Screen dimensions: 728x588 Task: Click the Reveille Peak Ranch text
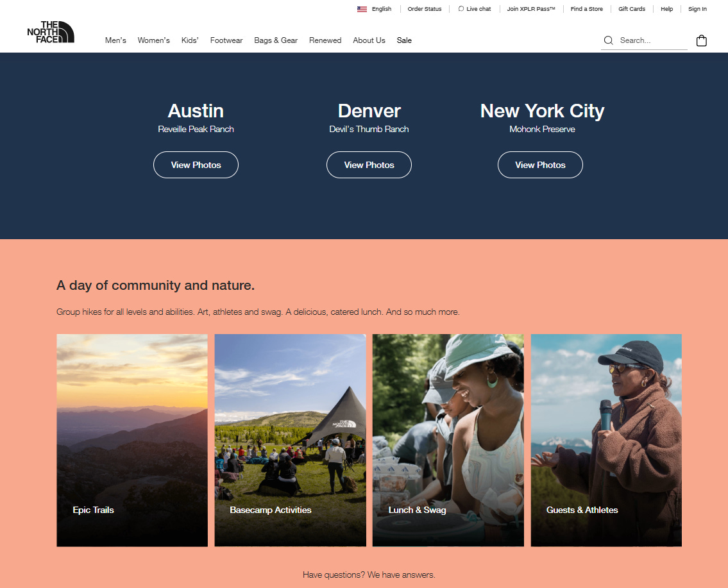tap(196, 129)
